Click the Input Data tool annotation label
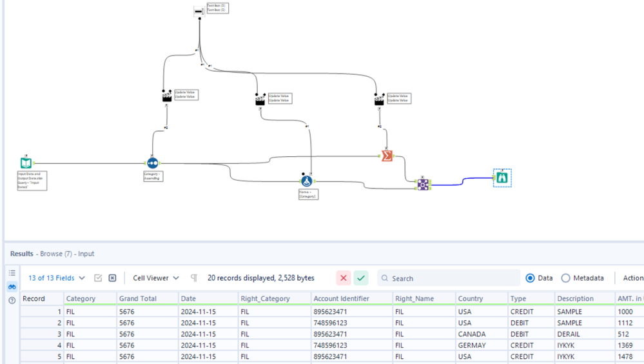The width and height of the screenshot is (644, 364). (x=32, y=181)
